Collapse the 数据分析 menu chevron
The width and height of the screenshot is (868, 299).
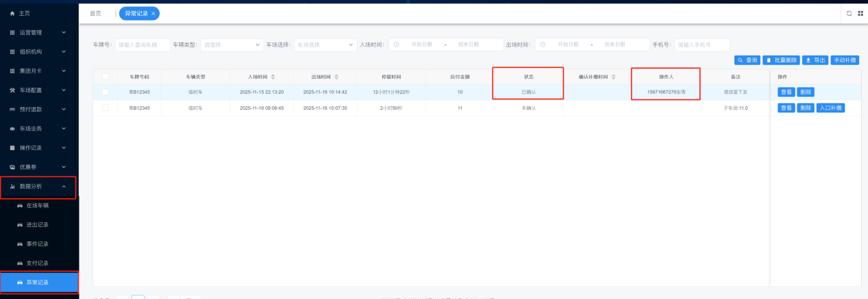click(x=64, y=186)
